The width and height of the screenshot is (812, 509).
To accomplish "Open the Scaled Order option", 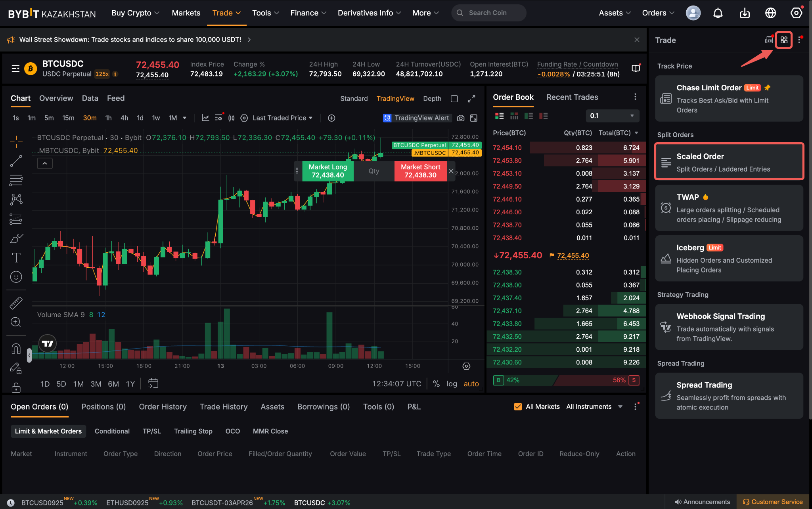I will pyautogui.click(x=729, y=162).
